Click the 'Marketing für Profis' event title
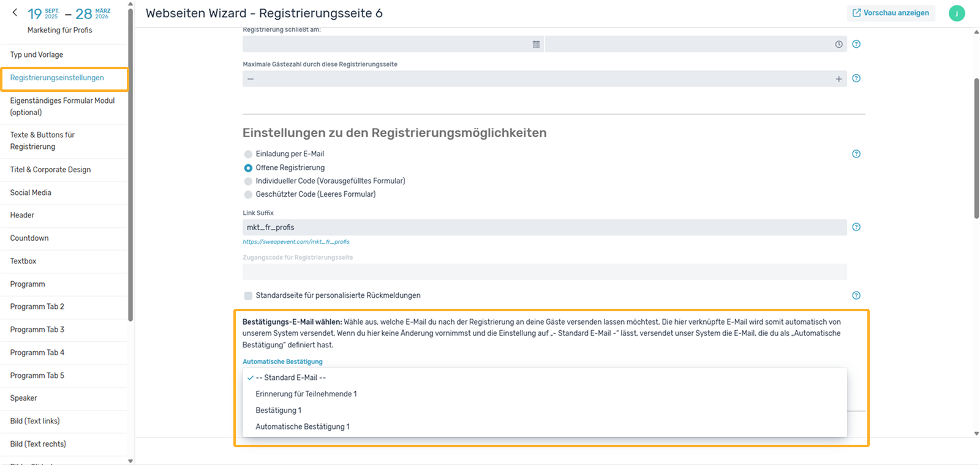Viewport: 980px width, 465px height. [60, 30]
